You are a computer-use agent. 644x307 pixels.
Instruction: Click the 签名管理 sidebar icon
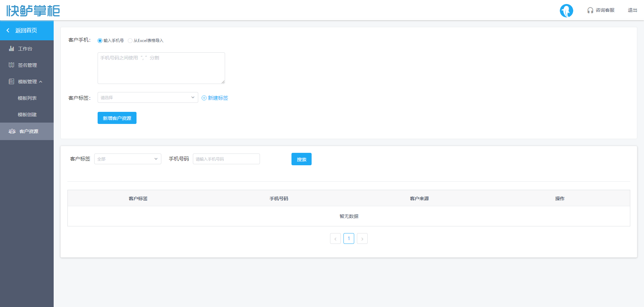[11, 65]
